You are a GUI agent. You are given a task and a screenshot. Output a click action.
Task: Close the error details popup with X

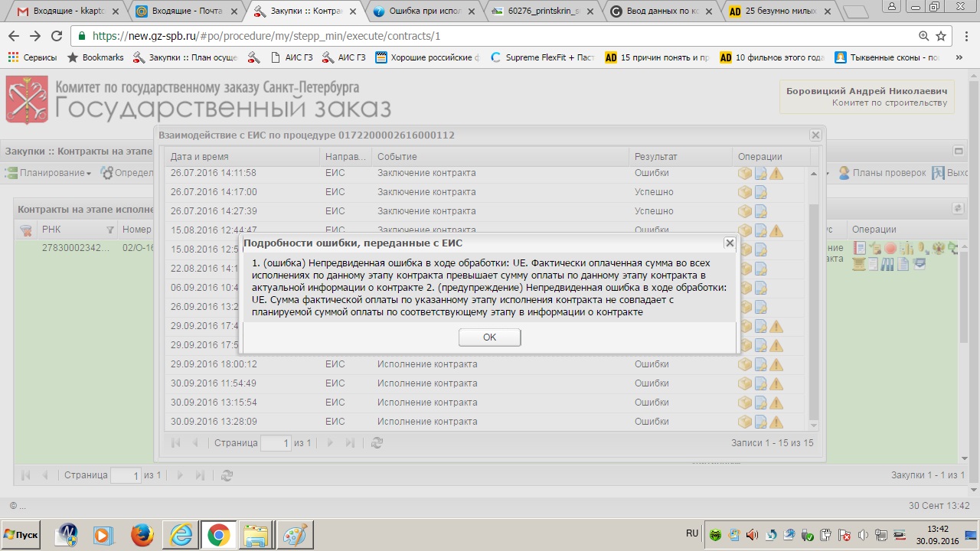730,243
